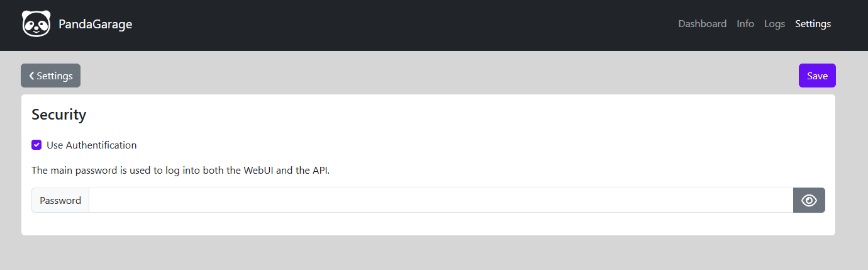Save the security settings
Viewport: 868px width, 270px height.
point(817,76)
